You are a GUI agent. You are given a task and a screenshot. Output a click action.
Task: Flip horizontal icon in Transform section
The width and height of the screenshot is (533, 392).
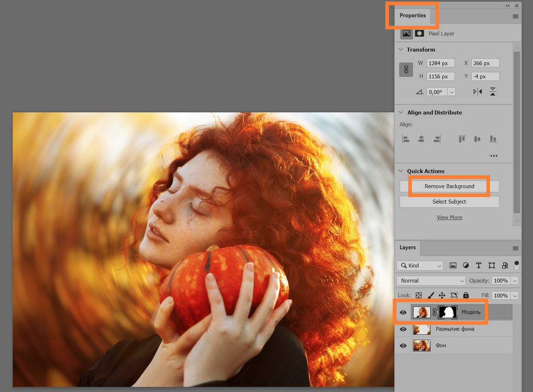click(477, 92)
